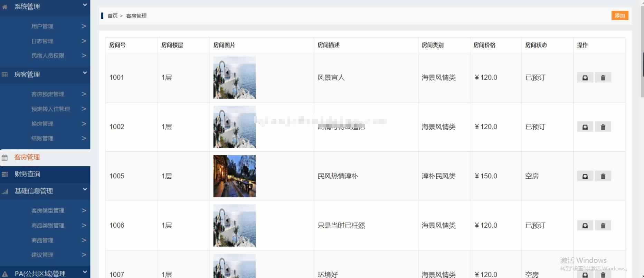
Task: Click the card icon beside 财务查询
Action: point(5,174)
